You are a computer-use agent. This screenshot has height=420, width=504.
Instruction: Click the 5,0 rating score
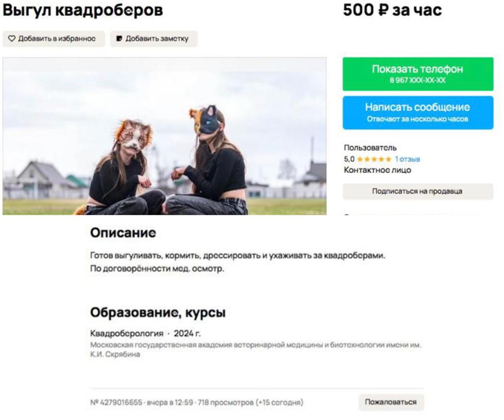click(349, 159)
